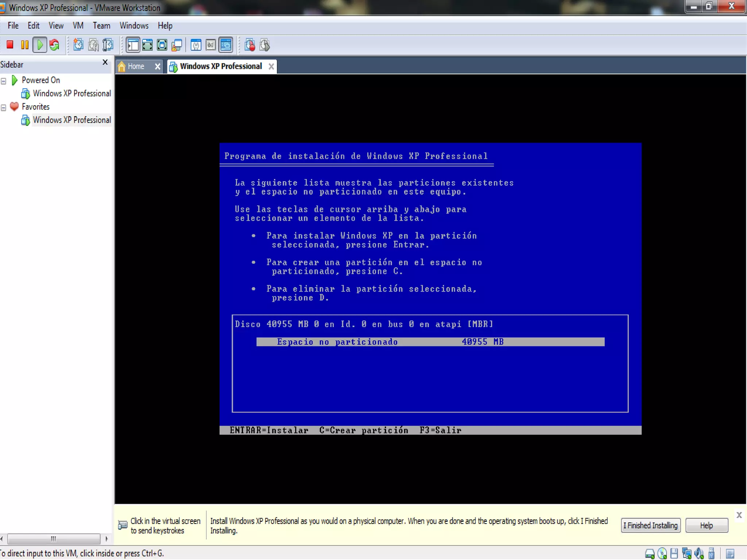The height and width of the screenshot is (560, 747).
Task: Click the USB device status icon
Action: click(x=711, y=553)
